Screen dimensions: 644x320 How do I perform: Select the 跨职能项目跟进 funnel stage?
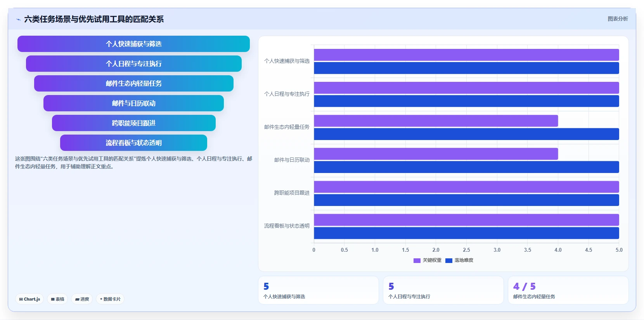tap(133, 123)
